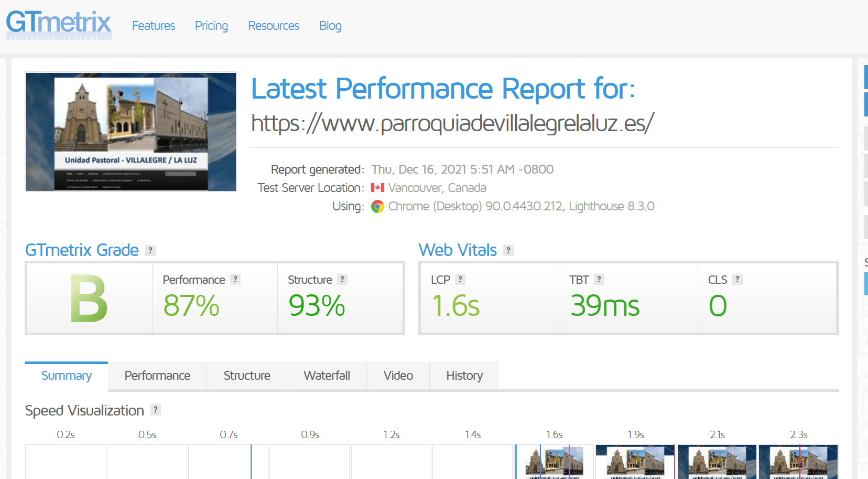Screen dimensions: 868x479
Task: Click the 87% Performance score
Action: click(191, 305)
